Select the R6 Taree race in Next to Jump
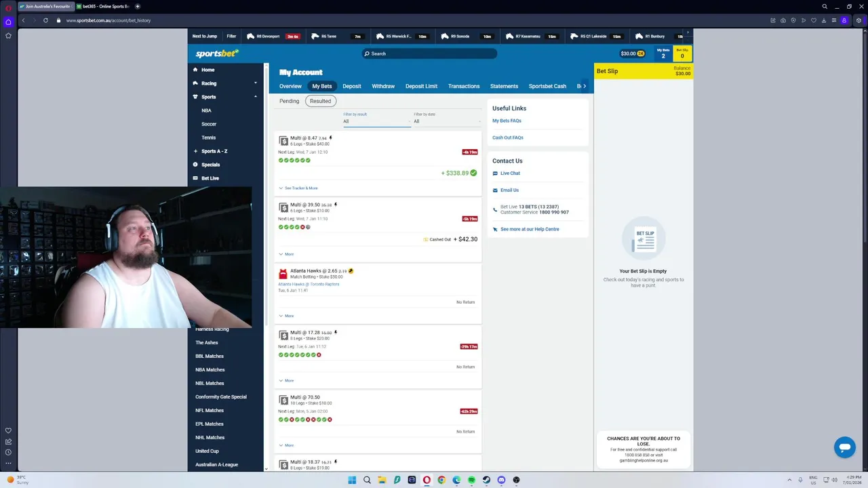The width and height of the screenshot is (868, 488). (x=337, y=37)
